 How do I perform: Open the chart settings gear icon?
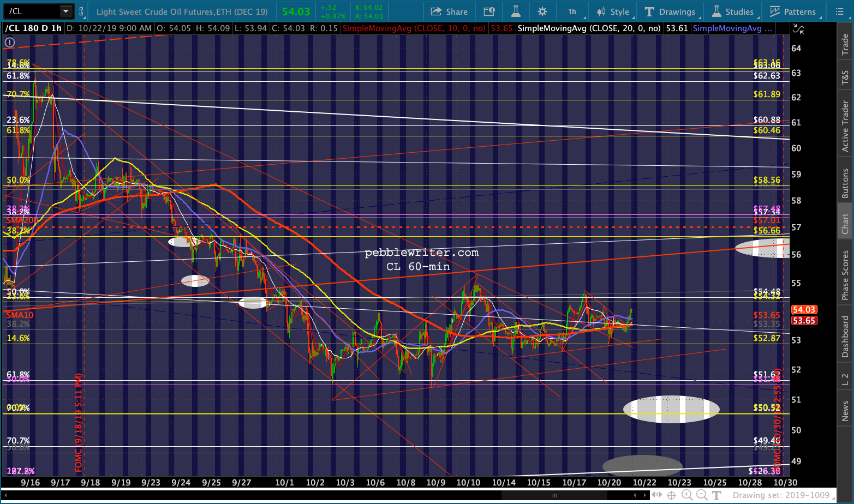coord(542,11)
